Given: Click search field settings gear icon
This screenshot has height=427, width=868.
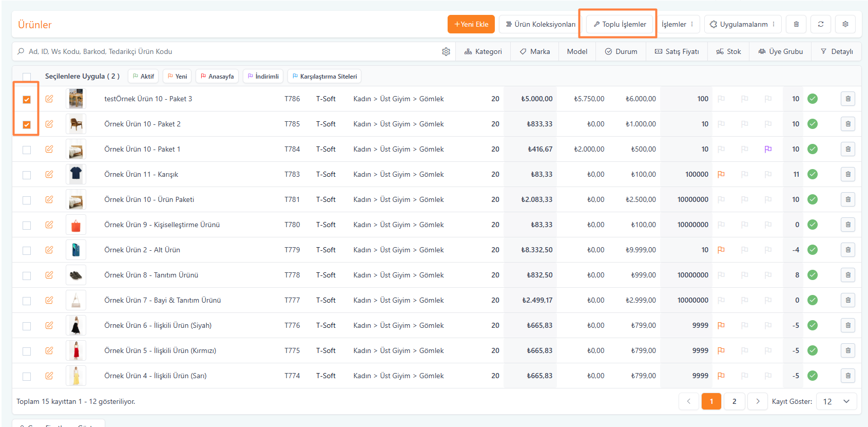Looking at the screenshot, I should 446,51.
